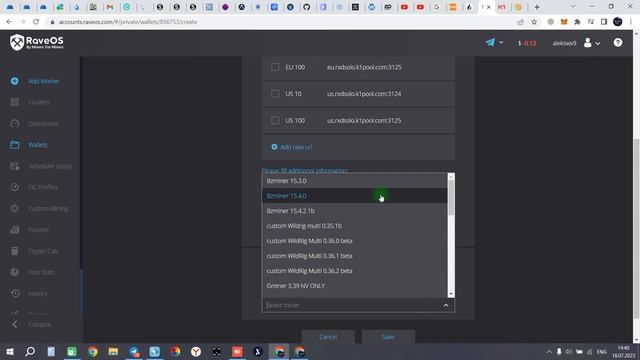
Task: Check the US 100 pool checkbox
Action: click(275, 120)
